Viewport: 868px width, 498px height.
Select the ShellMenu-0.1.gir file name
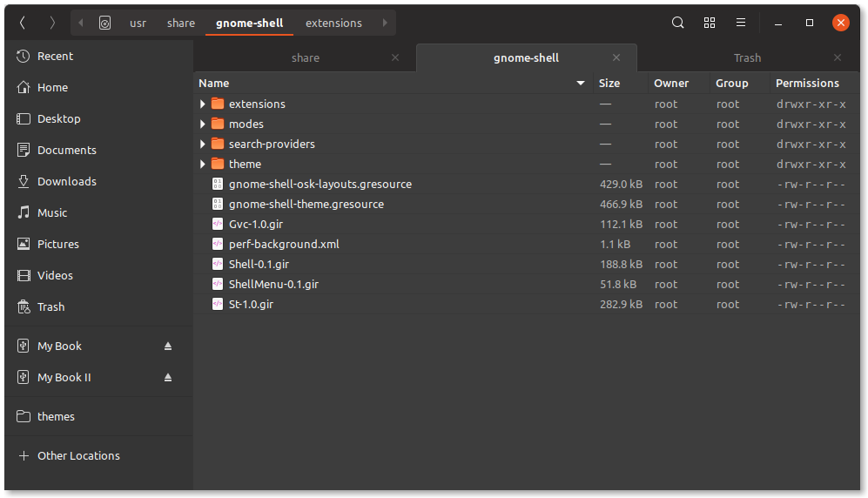273,284
